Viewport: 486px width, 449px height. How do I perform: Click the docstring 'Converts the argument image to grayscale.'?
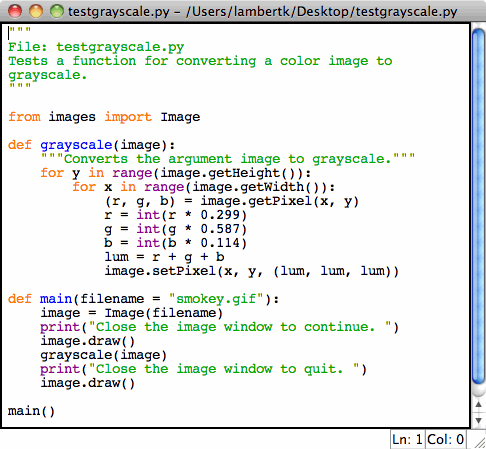228,159
